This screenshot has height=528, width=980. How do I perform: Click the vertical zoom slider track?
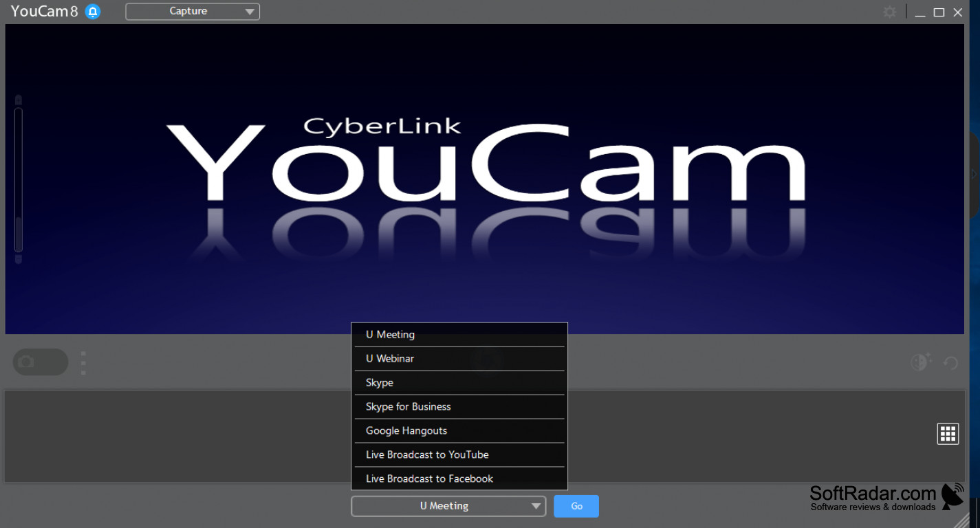coord(19,179)
